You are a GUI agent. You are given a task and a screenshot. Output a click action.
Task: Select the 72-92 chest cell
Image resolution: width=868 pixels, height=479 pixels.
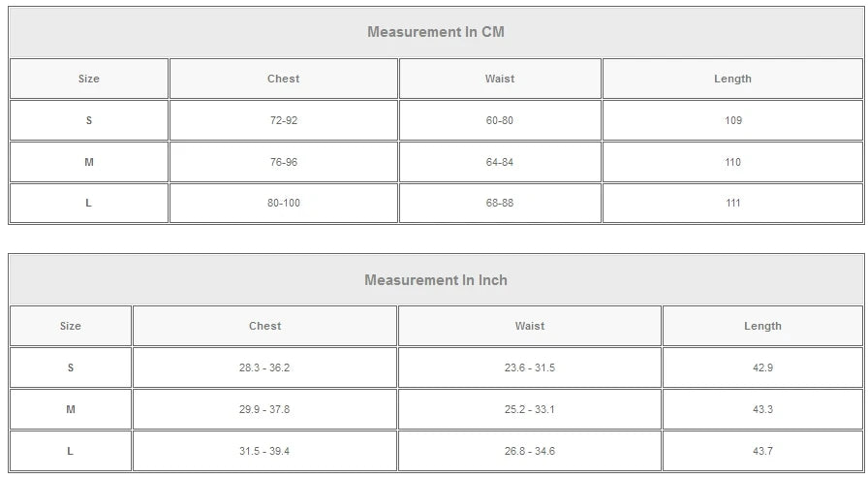pyautogui.click(x=283, y=120)
